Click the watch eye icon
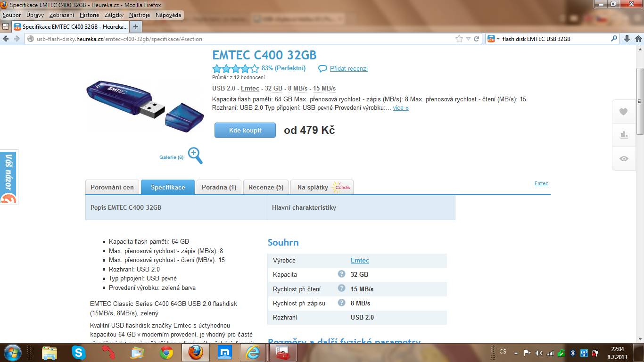 tap(624, 159)
